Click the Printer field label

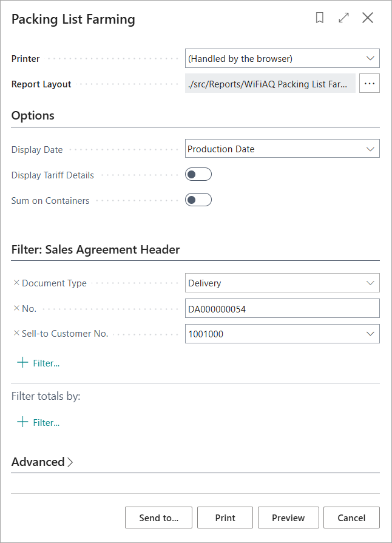click(25, 58)
